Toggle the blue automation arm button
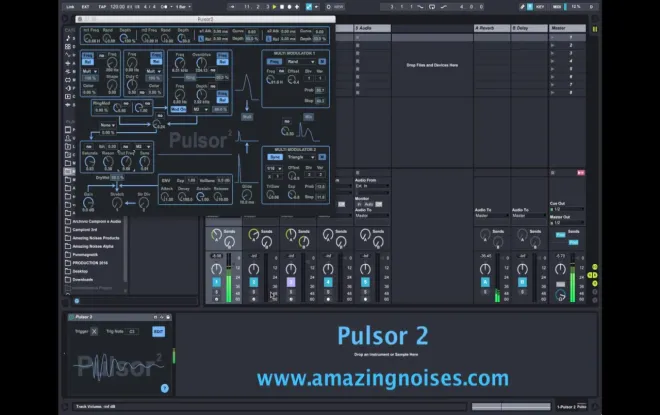The image size is (660, 415). click(x=309, y=7)
